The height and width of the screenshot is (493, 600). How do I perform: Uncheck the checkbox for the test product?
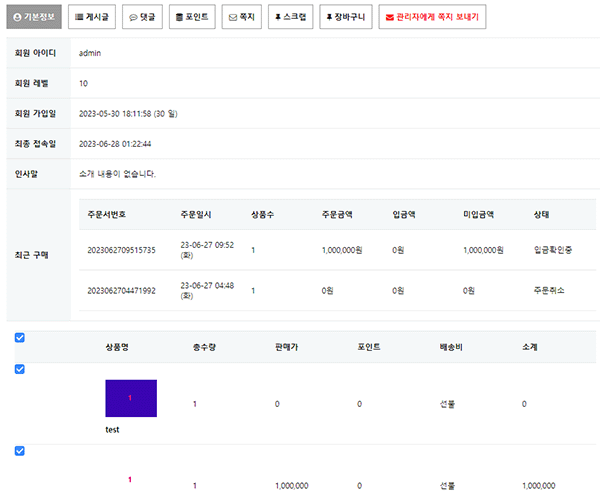[20, 370]
